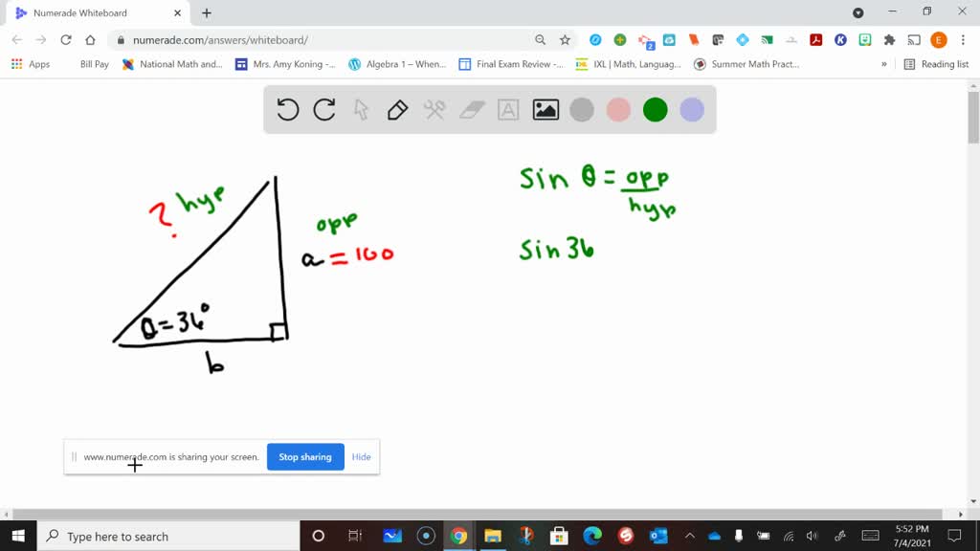Expand hidden bookmarks with chevron arrows
980x551 pixels.
coord(884,64)
